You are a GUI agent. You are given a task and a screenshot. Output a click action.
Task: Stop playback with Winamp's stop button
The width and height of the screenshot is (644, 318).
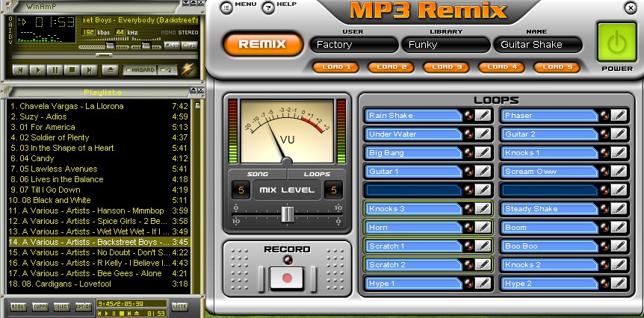point(72,69)
